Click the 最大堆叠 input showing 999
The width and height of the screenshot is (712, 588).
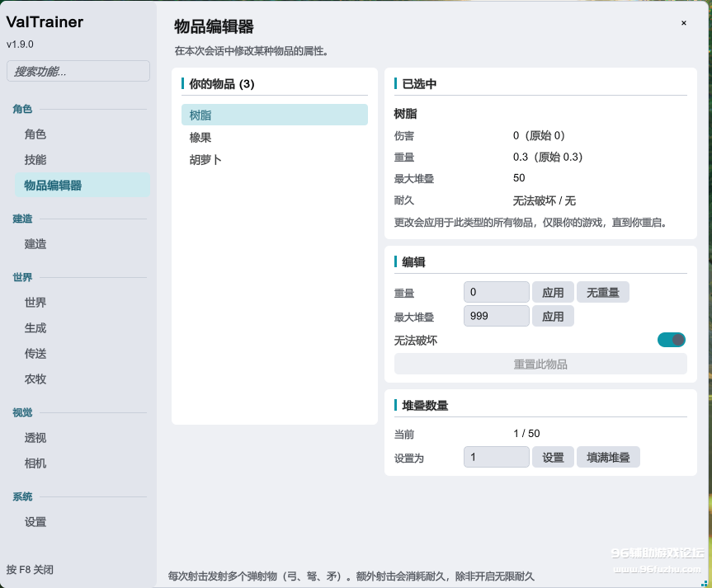click(497, 316)
